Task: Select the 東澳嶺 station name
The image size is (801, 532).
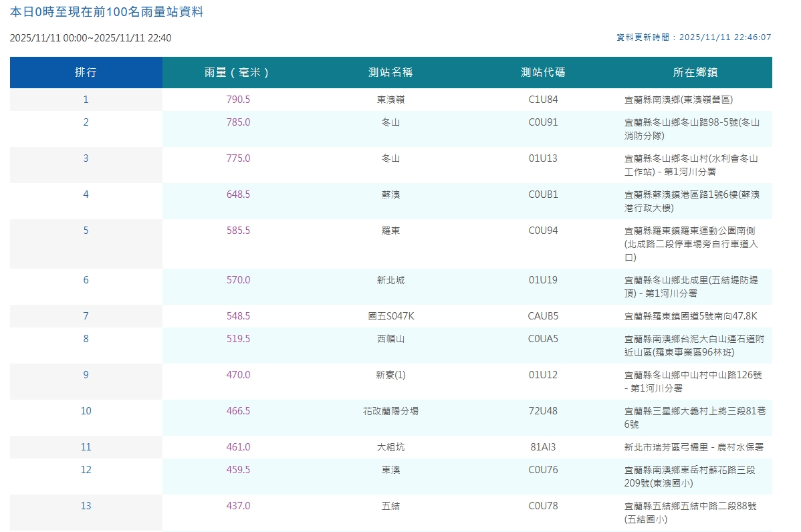Action: (x=390, y=100)
